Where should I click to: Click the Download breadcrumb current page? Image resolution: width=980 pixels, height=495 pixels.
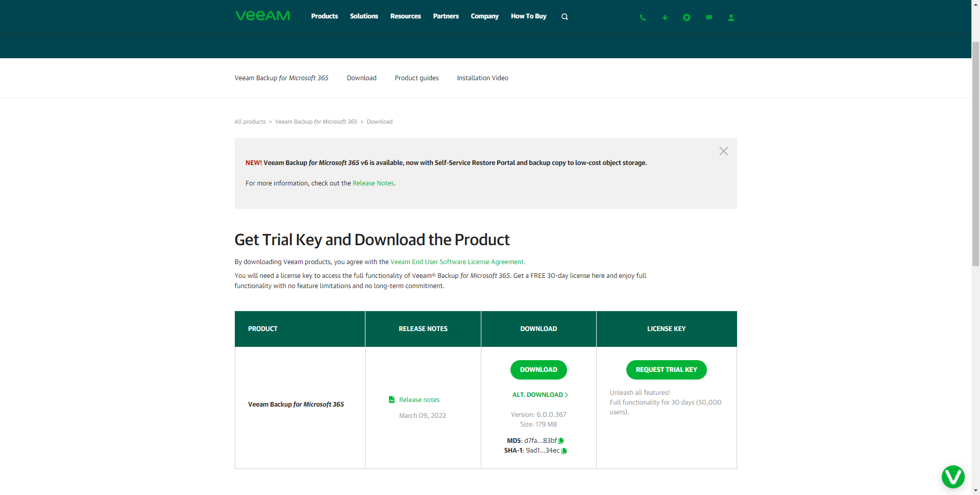pos(380,122)
